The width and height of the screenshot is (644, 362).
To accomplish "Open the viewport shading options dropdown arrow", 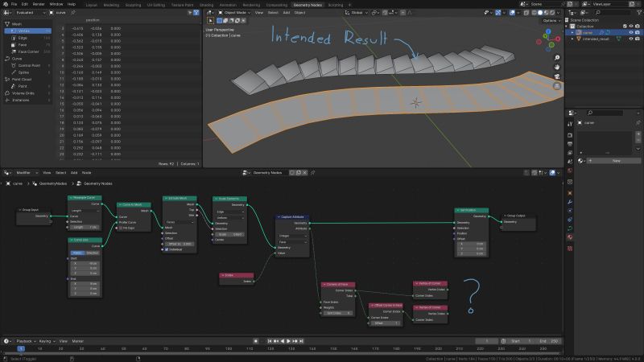I will coord(558,13).
